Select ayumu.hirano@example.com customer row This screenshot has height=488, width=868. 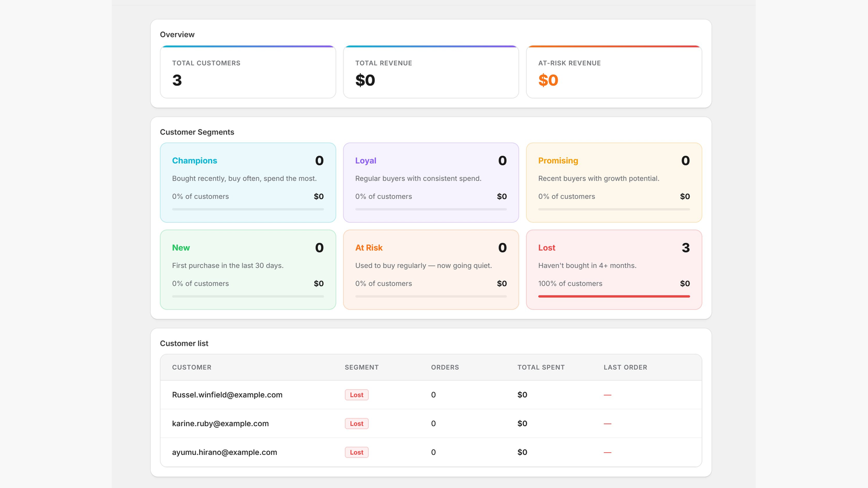tap(431, 452)
